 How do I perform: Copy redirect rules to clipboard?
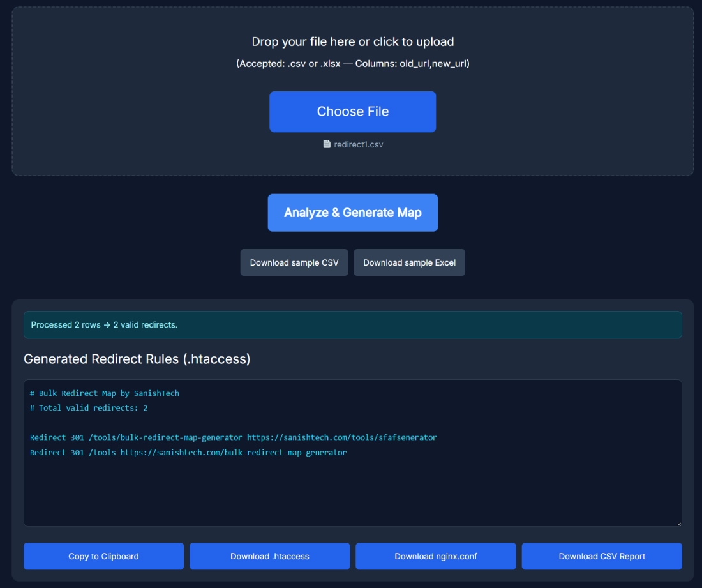[x=103, y=555]
